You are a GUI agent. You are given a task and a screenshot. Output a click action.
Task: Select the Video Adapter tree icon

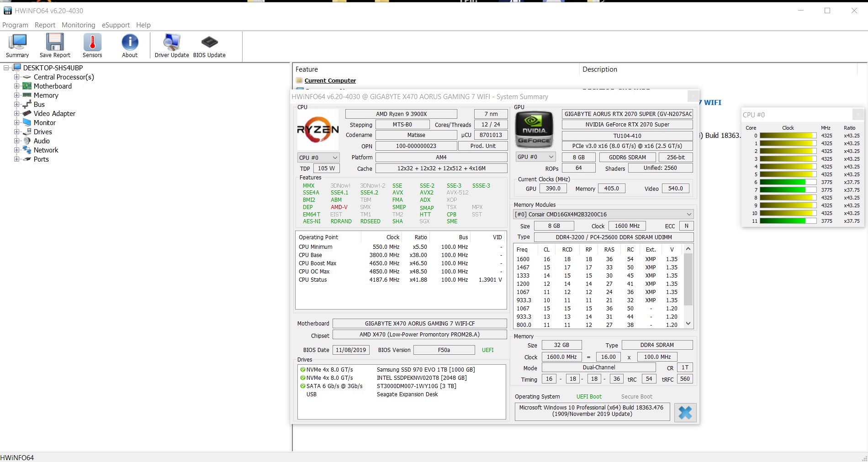(x=27, y=114)
